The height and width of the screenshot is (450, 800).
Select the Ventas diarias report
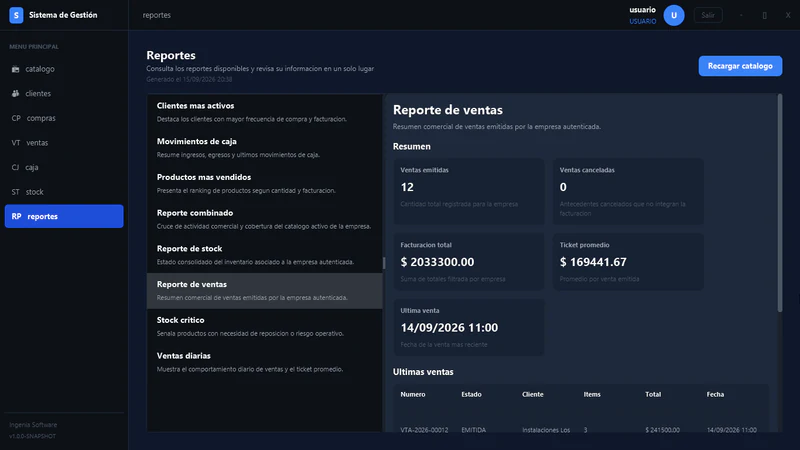coord(264,362)
